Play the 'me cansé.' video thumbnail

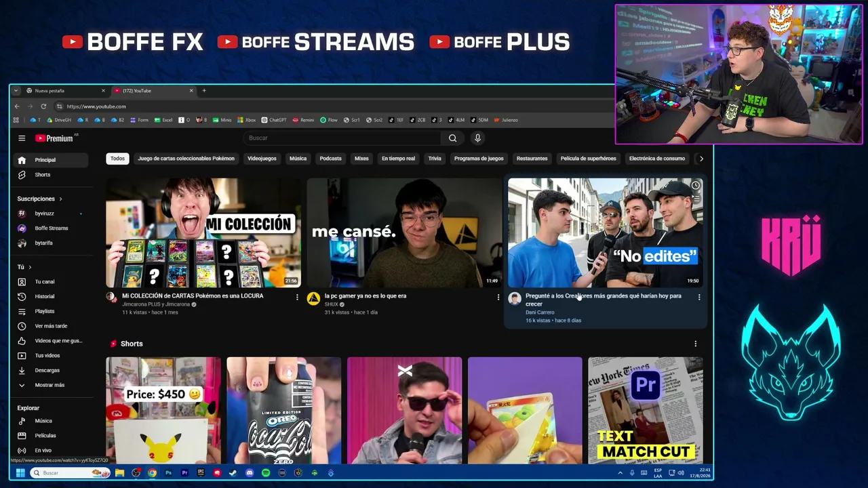point(404,233)
